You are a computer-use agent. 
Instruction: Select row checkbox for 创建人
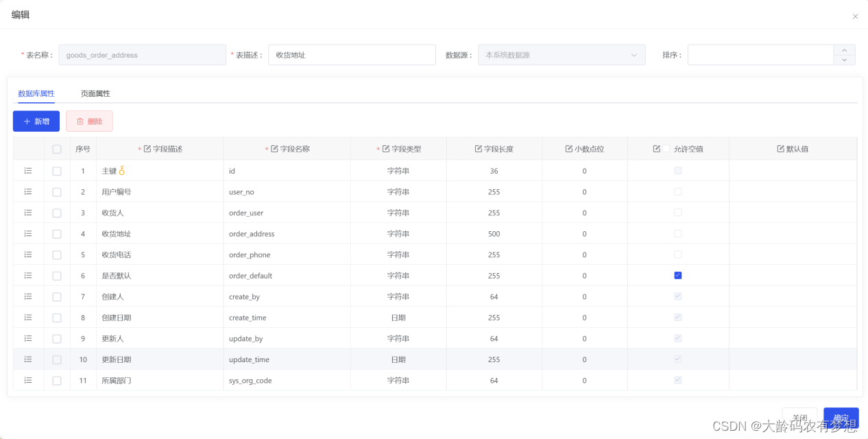tap(57, 297)
